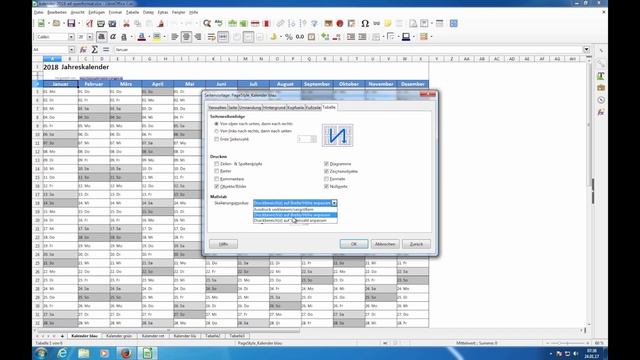Toggle Bold formatting icon

tap(102, 37)
